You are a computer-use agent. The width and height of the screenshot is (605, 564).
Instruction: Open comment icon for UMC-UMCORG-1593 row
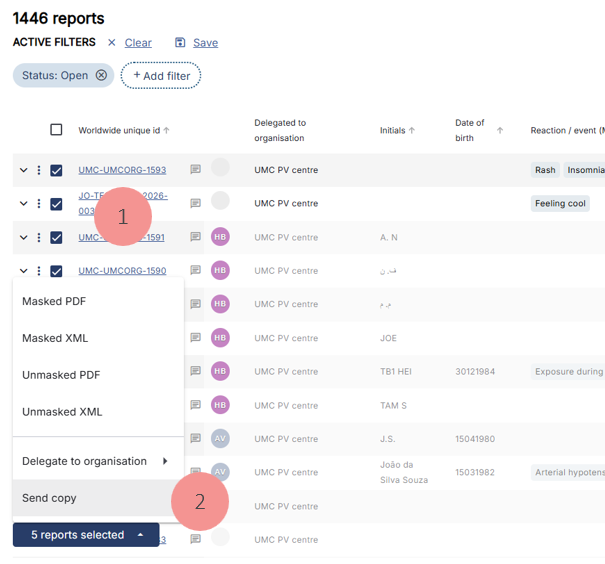pos(196,170)
